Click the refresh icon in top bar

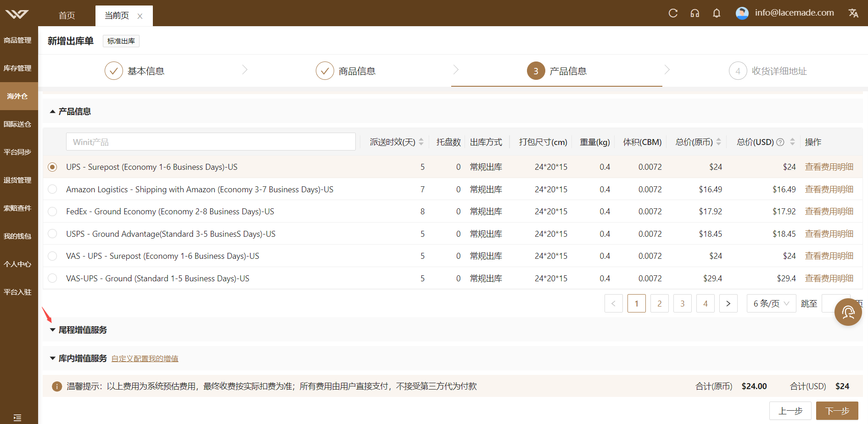[x=673, y=13]
